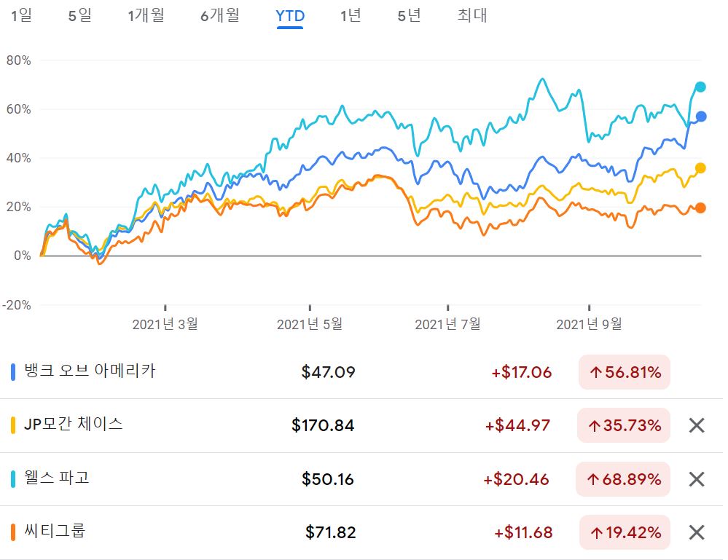Image resolution: width=728 pixels, height=560 pixels.
Task: Click the 80% y-axis label
Action: tap(18, 60)
